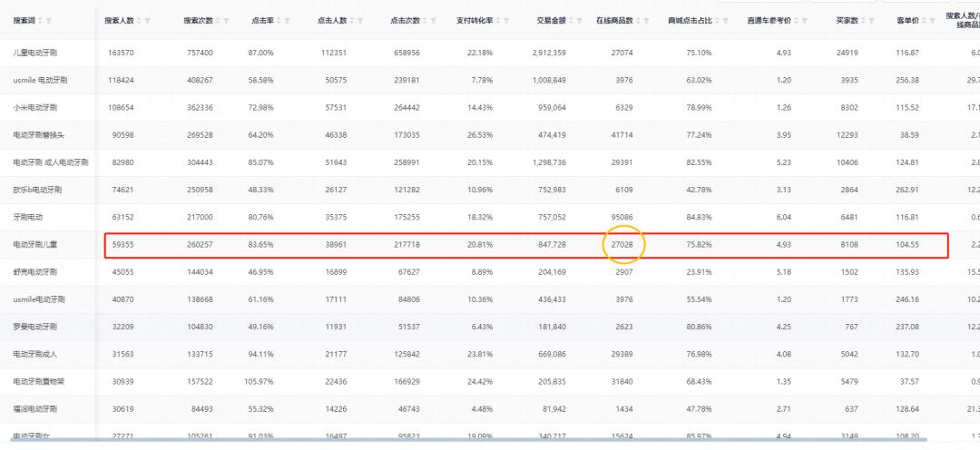Click search-user count 118424 in usmile row
The height and width of the screenshot is (450, 980).
coord(120,80)
